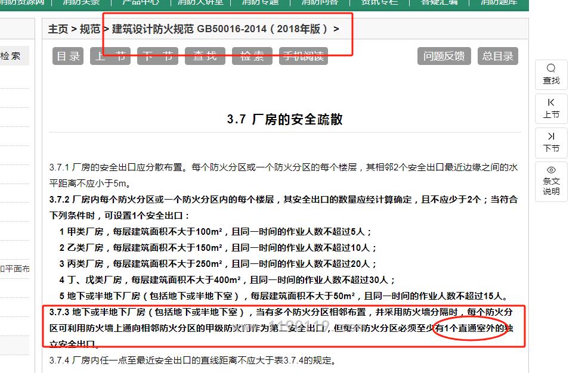Select 产品中心 in top navigation bar
This screenshot has width=588, height=373.
pyautogui.click(x=141, y=2)
